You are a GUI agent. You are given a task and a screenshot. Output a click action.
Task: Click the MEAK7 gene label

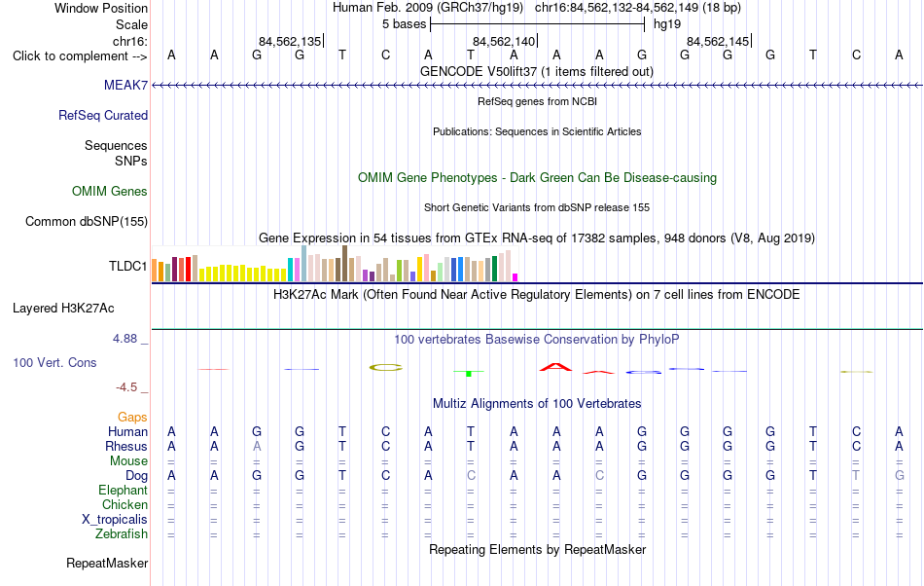(x=125, y=85)
